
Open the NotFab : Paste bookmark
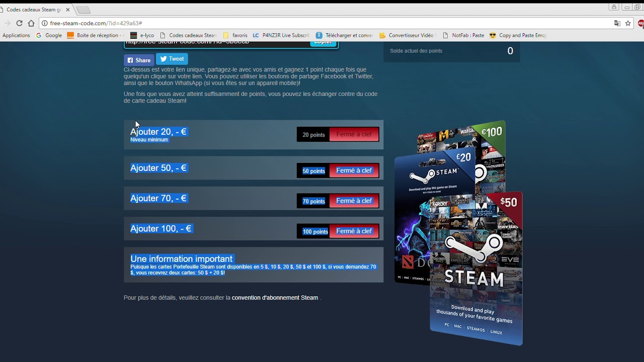click(x=463, y=35)
